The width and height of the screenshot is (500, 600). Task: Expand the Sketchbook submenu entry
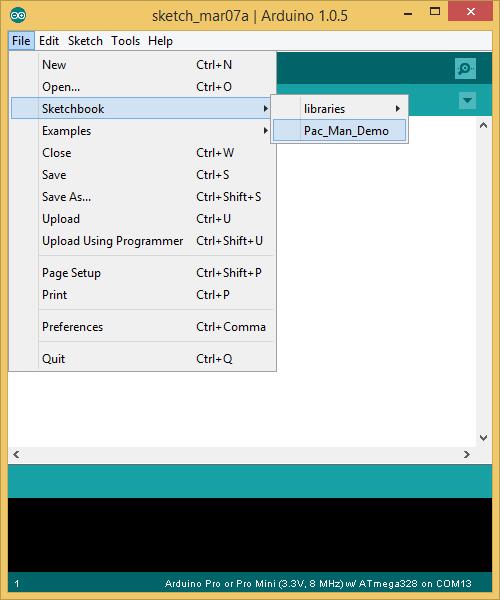coord(141,109)
